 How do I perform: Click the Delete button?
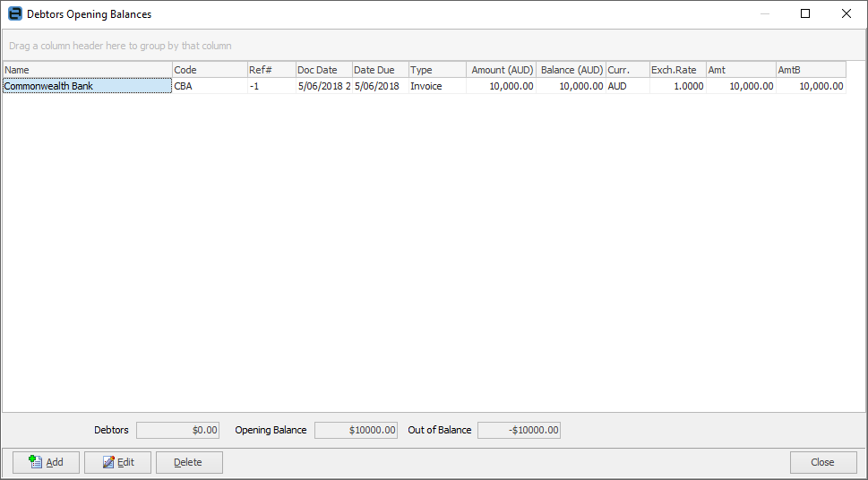(189, 462)
